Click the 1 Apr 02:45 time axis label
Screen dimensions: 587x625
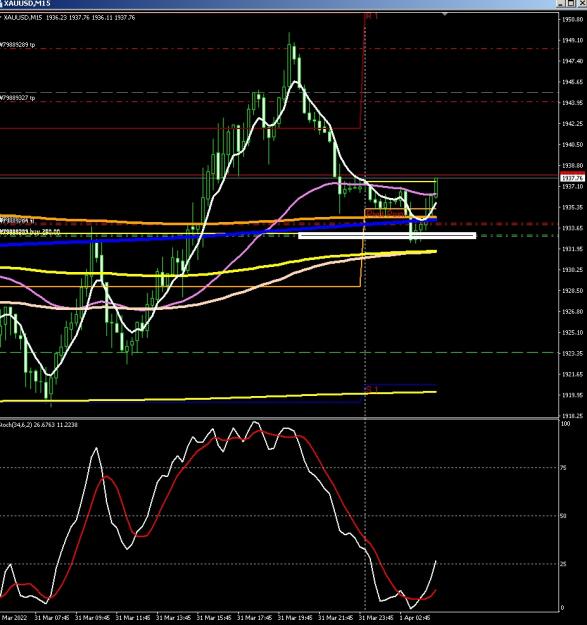[415, 618]
